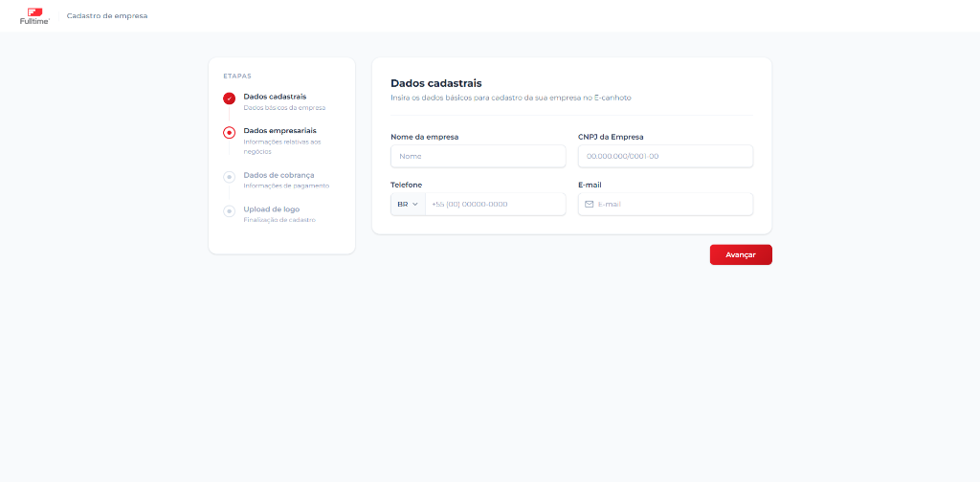The width and height of the screenshot is (980, 482).
Task: Select the Dados cadastrais step label
Action: point(275,97)
